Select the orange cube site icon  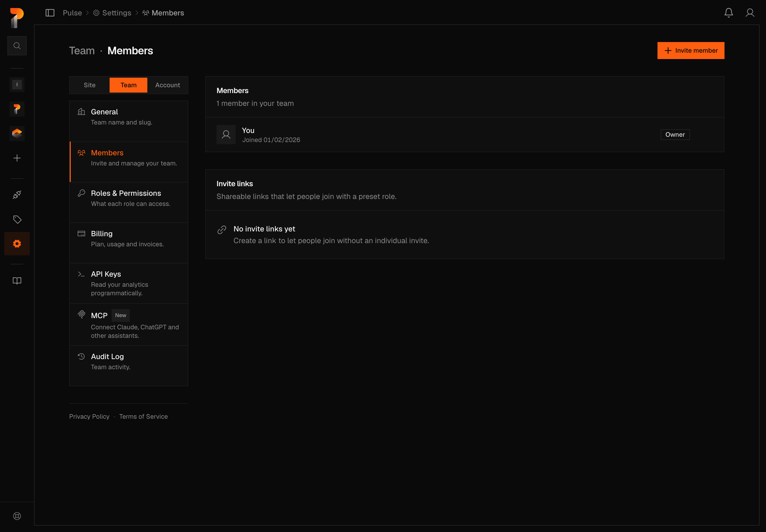point(17,134)
